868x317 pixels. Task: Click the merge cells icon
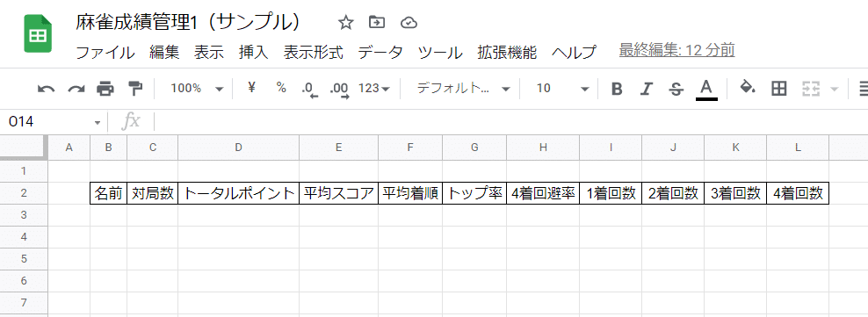[x=810, y=89]
